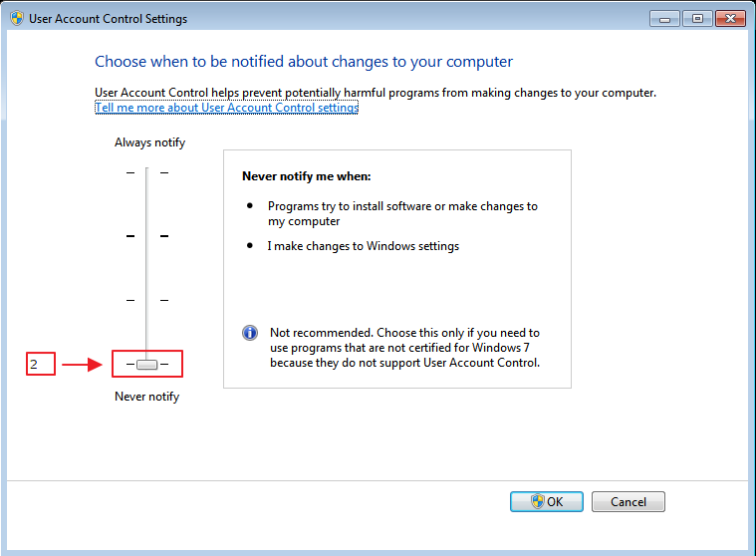Click the 'Not recommended' warning text
Image resolution: width=756 pixels, height=556 pixels.
pos(405,348)
